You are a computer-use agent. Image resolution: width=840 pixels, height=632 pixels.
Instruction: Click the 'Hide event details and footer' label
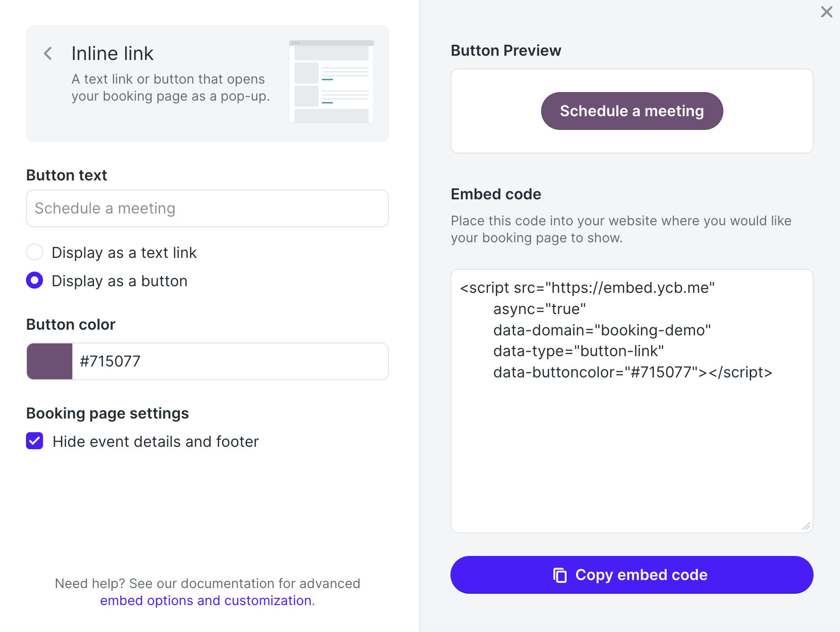point(156,442)
